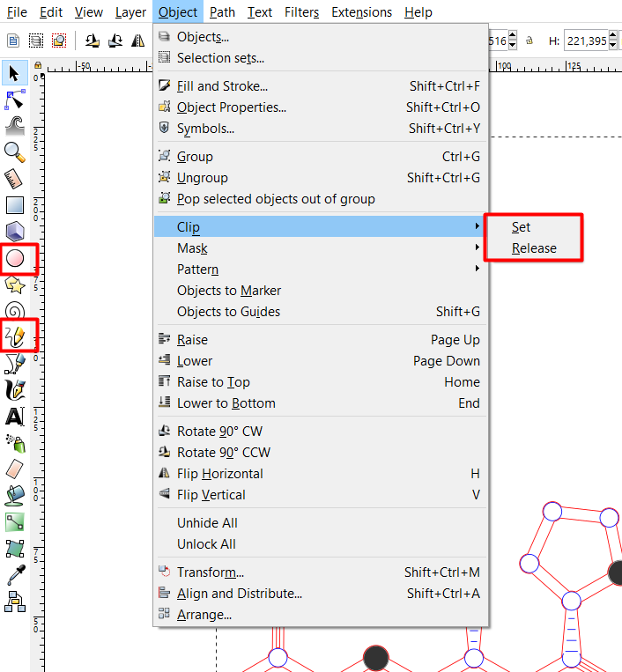This screenshot has width=622, height=672.
Task: Choose Raise to Top
Action: [321, 382]
